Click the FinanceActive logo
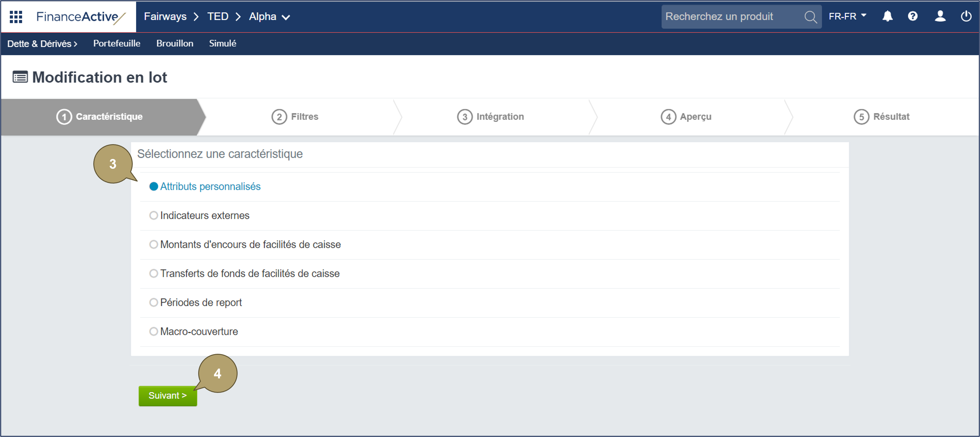 (81, 17)
